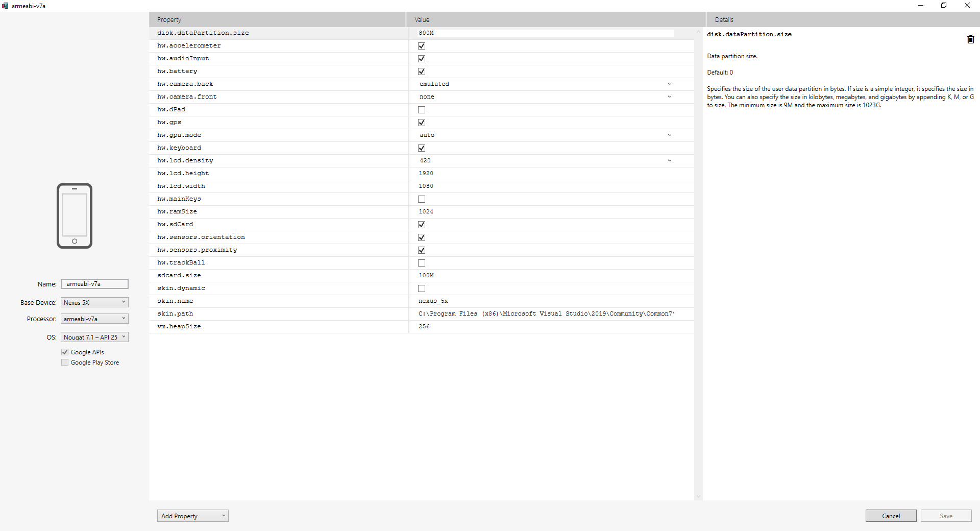
Task: Click hw.lcd.width value 1080
Action: (x=426, y=186)
